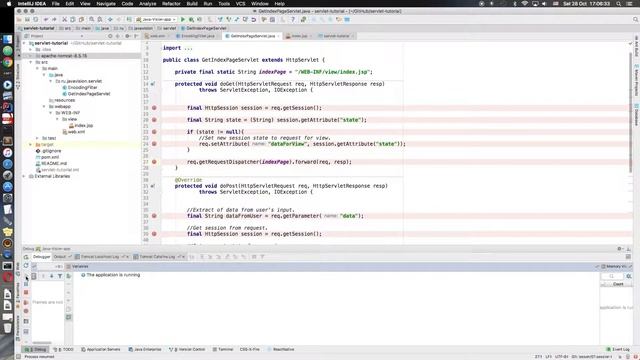640x360 pixels.
Task: Open the Event Log button
Action: click(618, 349)
